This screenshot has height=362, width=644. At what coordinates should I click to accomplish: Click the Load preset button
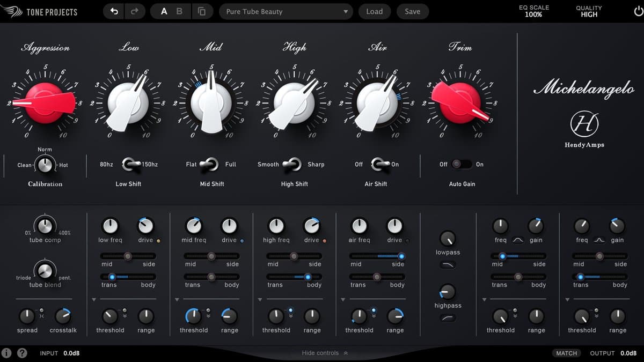375,11
